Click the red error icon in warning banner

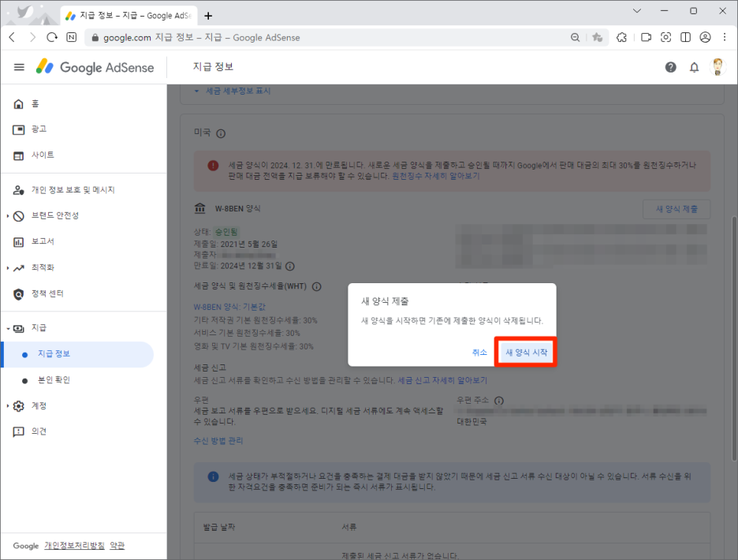coord(213,166)
